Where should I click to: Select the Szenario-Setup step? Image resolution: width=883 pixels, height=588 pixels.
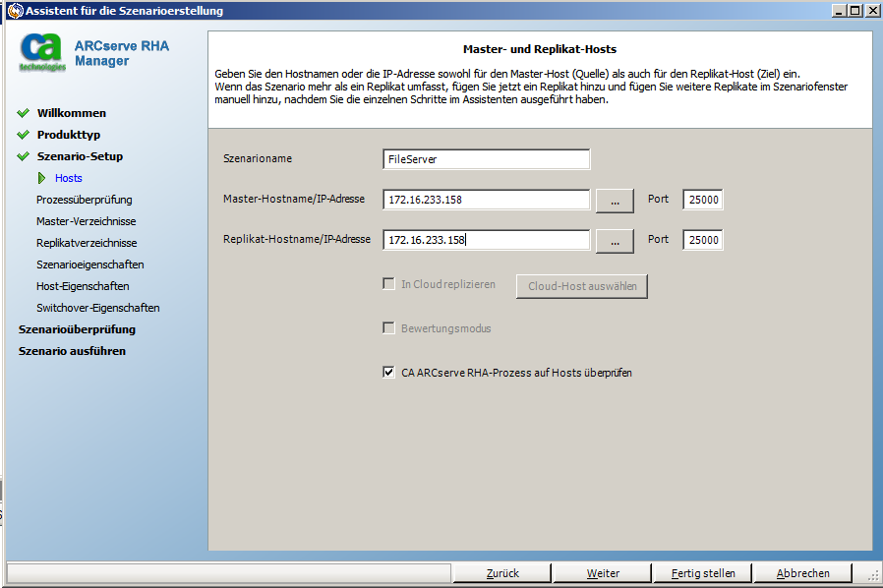pos(80,156)
